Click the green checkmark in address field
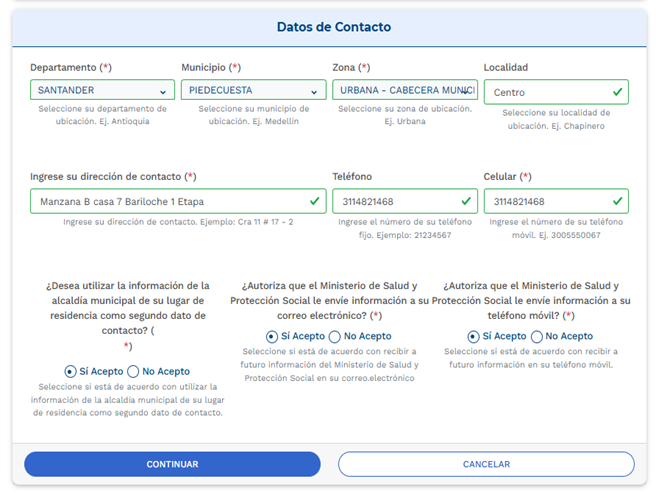 [x=315, y=201]
